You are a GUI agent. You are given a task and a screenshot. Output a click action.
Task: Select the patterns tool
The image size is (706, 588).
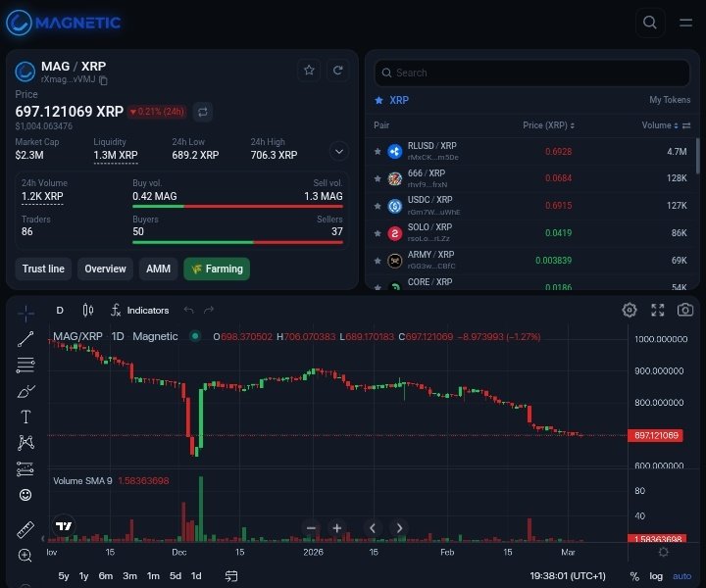pos(25,443)
